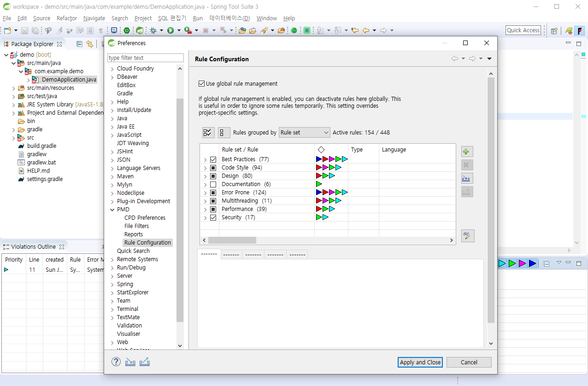Toggle the Multithreading rule set checkbox
Screen dimensions: 588x386
click(213, 201)
